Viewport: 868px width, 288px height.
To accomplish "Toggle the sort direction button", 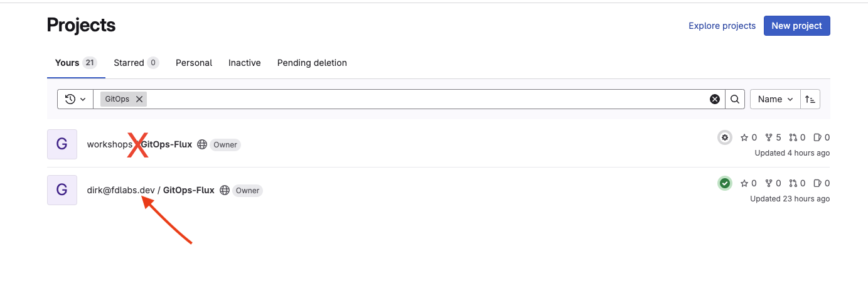I will [x=810, y=99].
